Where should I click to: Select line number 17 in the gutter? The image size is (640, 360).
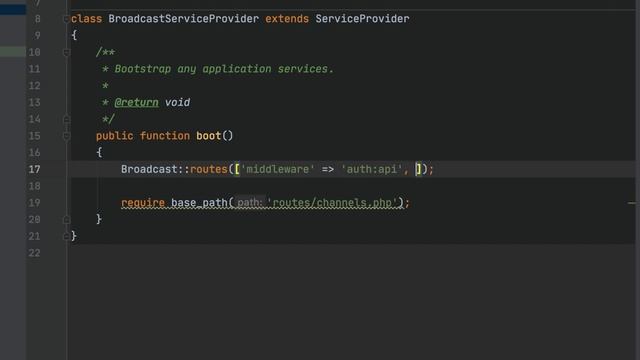pos(35,169)
